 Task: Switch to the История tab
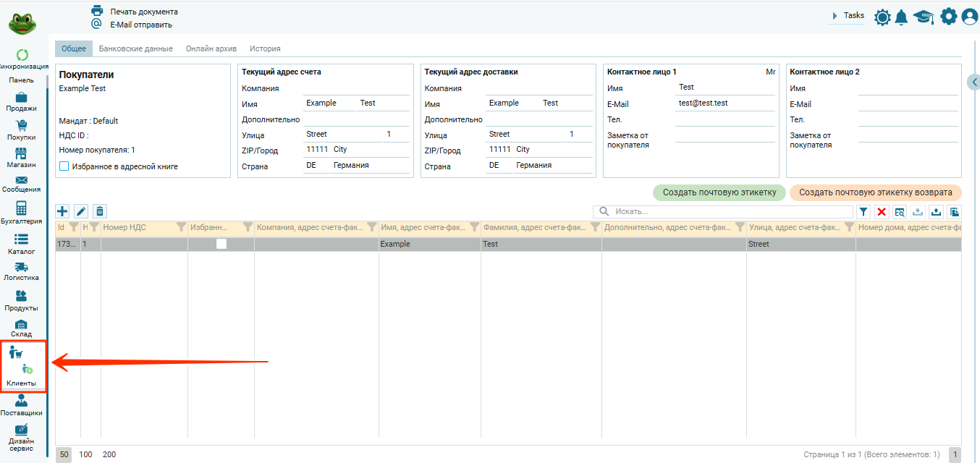pos(265,48)
